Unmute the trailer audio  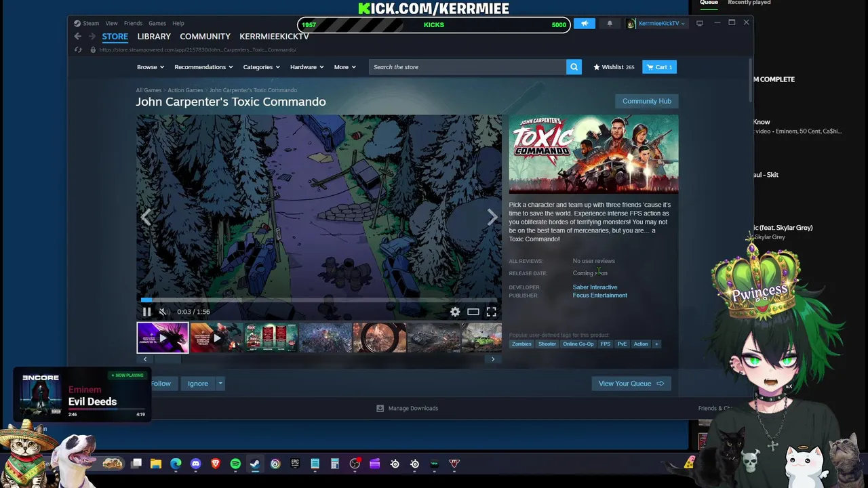(x=163, y=312)
